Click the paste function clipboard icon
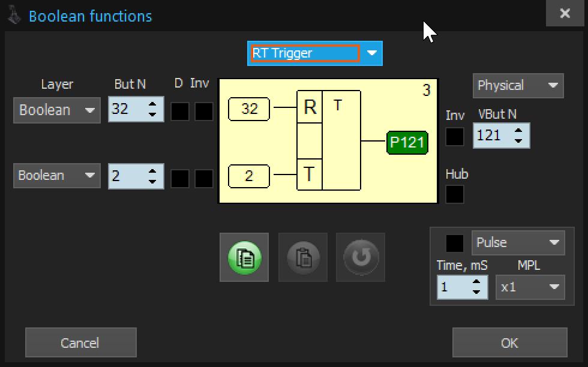Viewport: 588px width, 367px height. pyautogui.click(x=303, y=257)
